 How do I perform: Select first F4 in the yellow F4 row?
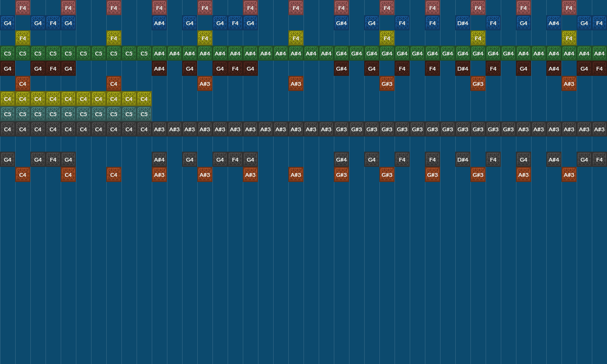[x=23, y=38]
